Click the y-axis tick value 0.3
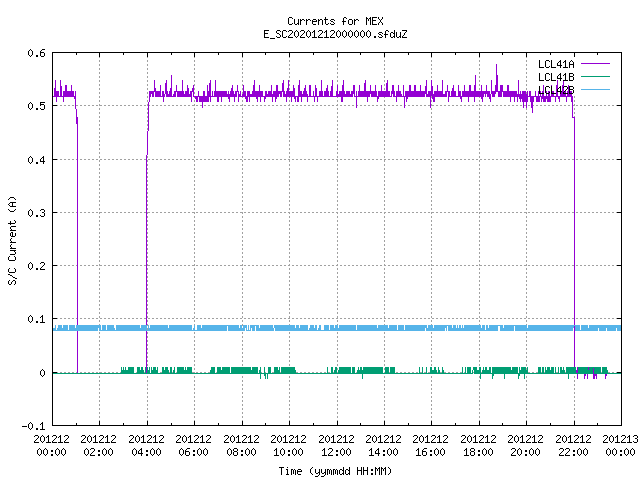The width and height of the screenshot is (640, 480). tap(36, 213)
